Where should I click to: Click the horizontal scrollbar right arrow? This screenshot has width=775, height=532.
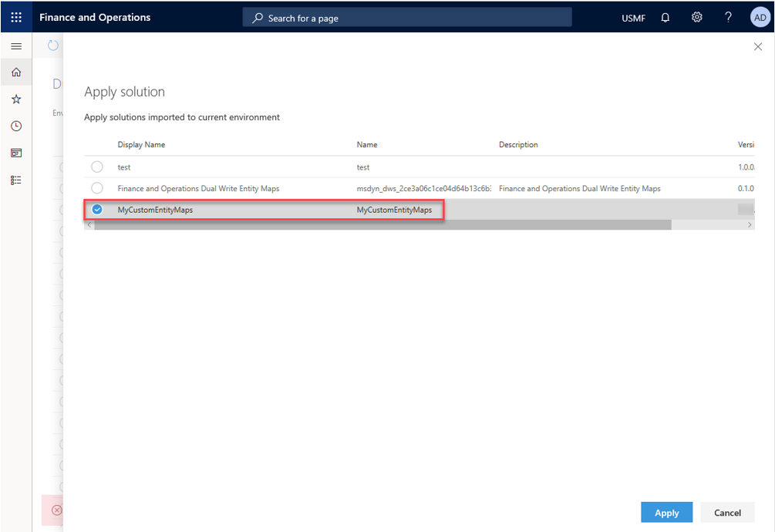click(750, 225)
